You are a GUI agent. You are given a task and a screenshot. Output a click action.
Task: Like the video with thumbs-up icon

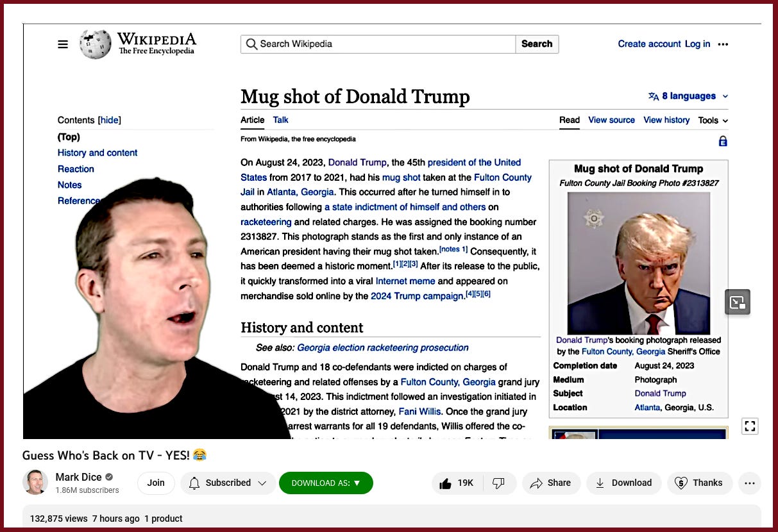click(445, 483)
